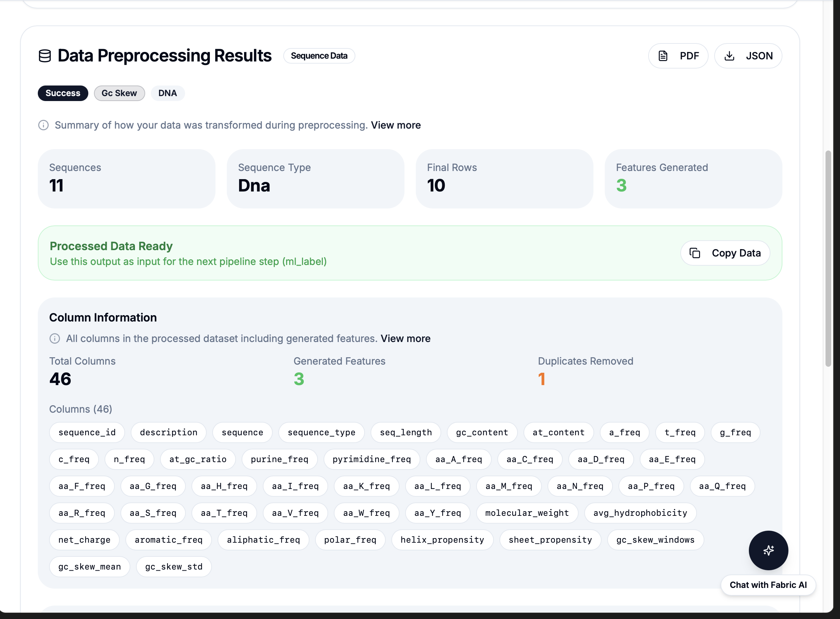Select the net_charge column chip
The height and width of the screenshot is (619, 840).
point(84,540)
